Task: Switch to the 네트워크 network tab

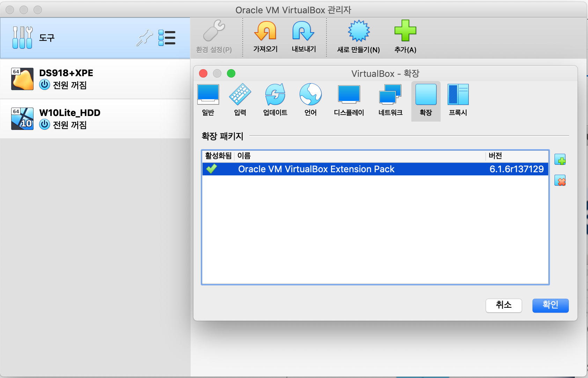Action: (390, 101)
